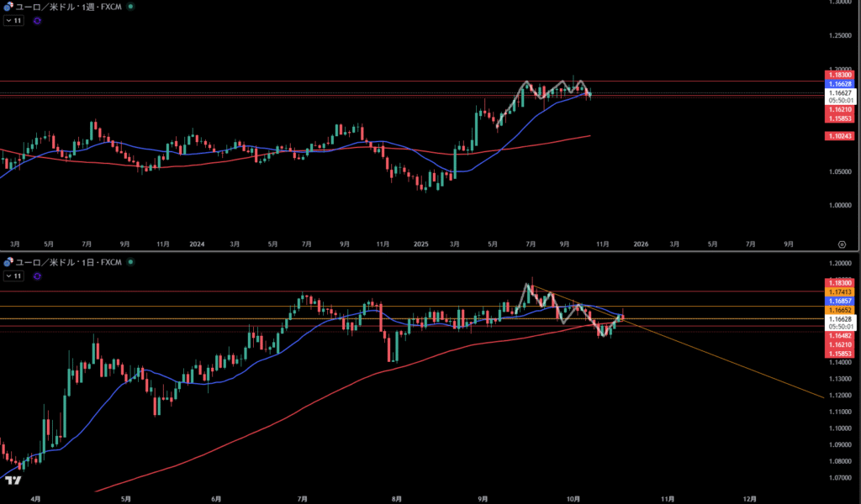Click the TradingView logo in bottom-left corner
This screenshot has width=861, height=504.
click(13, 480)
